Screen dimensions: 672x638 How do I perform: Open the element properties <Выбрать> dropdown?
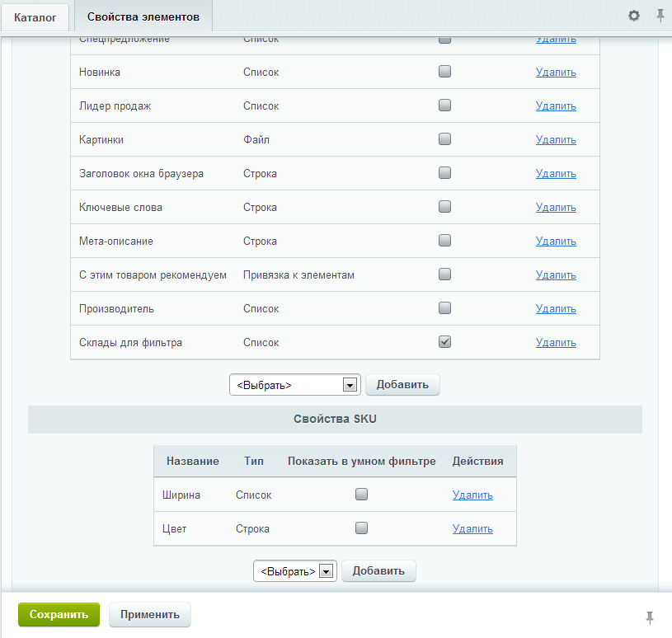294,385
